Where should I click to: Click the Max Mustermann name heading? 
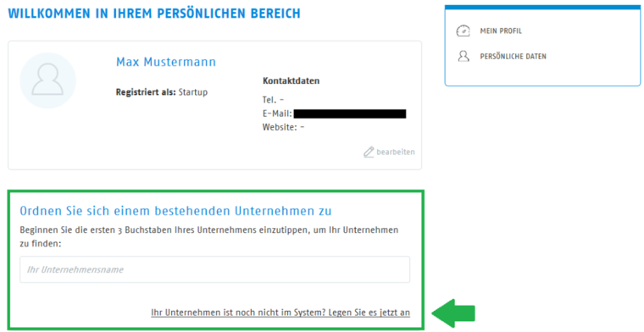(166, 62)
